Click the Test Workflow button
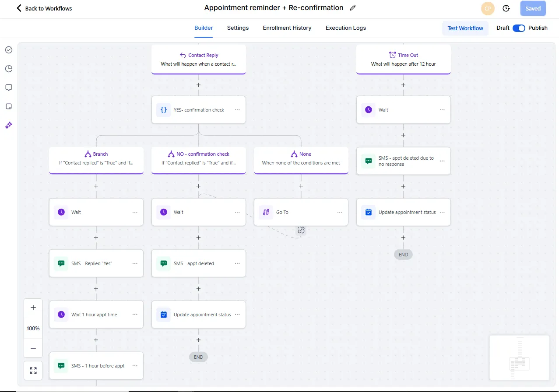The image size is (559, 392). [x=465, y=28]
